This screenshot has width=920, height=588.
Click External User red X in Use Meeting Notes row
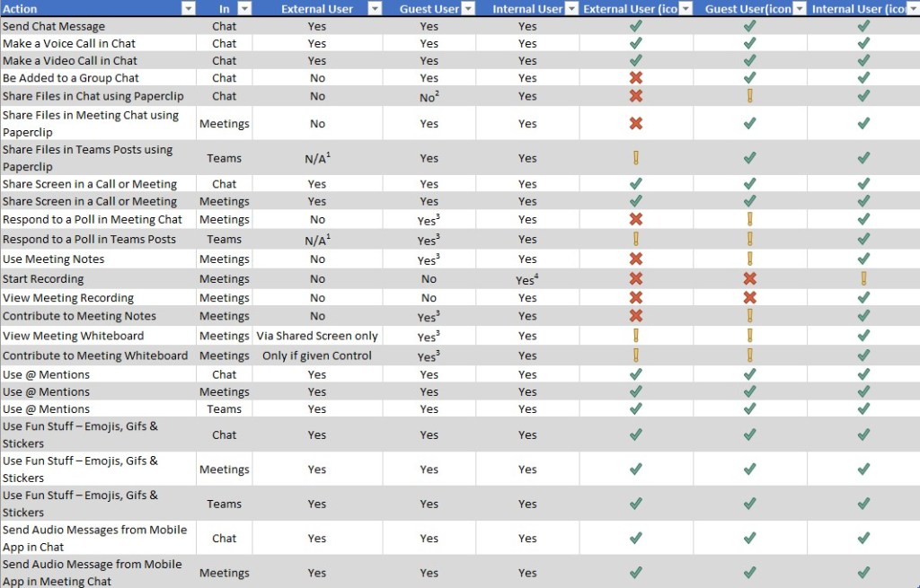(x=636, y=259)
